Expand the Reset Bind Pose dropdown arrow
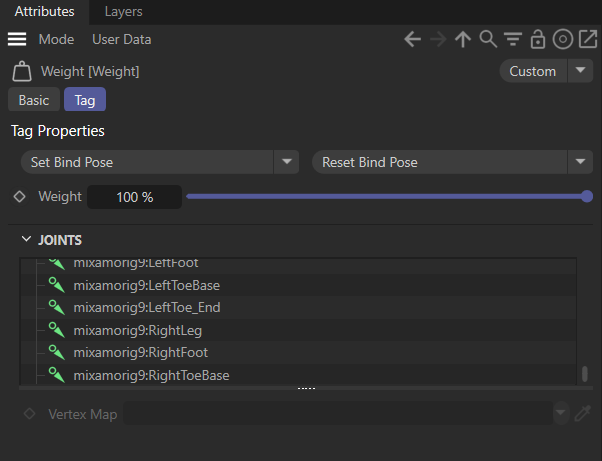Image resolution: width=602 pixels, height=461 pixels. [x=580, y=162]
